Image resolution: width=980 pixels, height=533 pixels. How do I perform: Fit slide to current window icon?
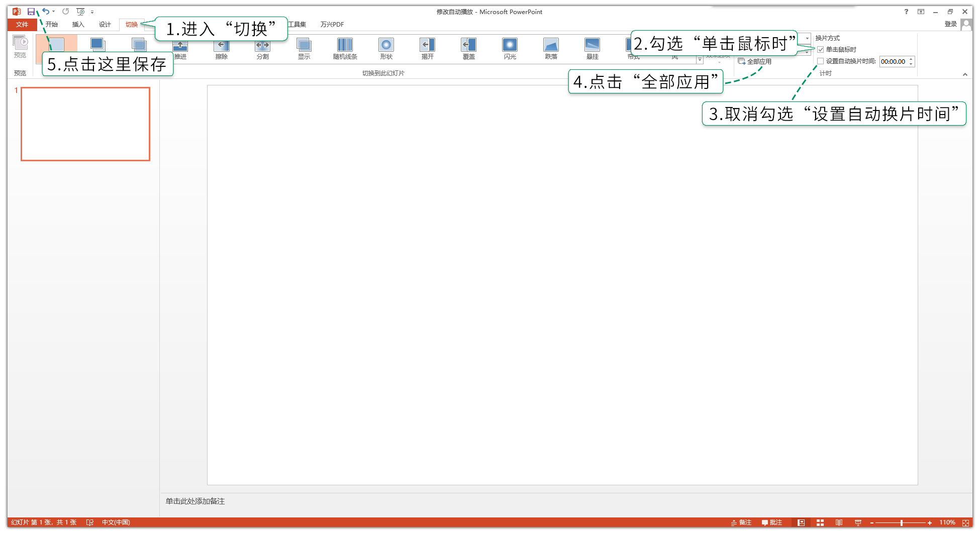[965, 522]
